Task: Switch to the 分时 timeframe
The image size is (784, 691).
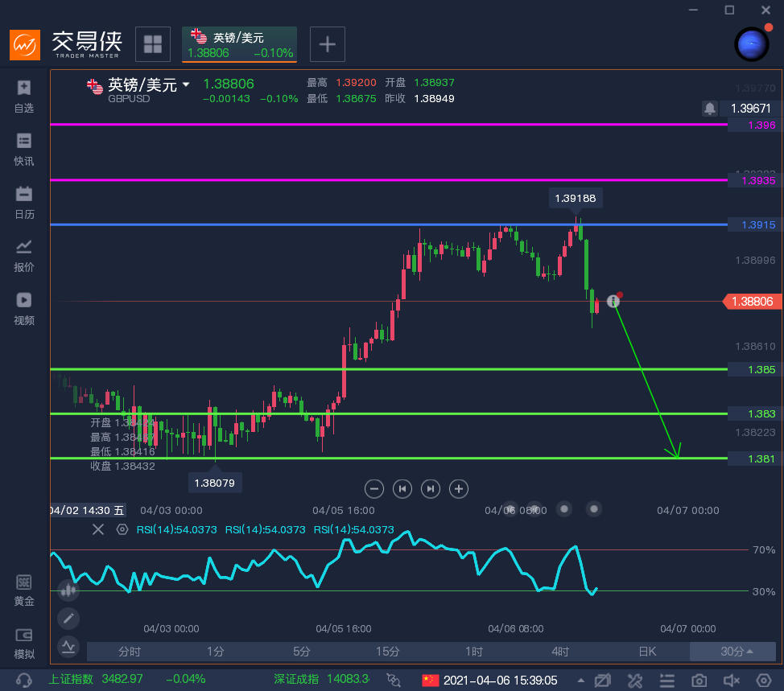Action: click(130, 652)
